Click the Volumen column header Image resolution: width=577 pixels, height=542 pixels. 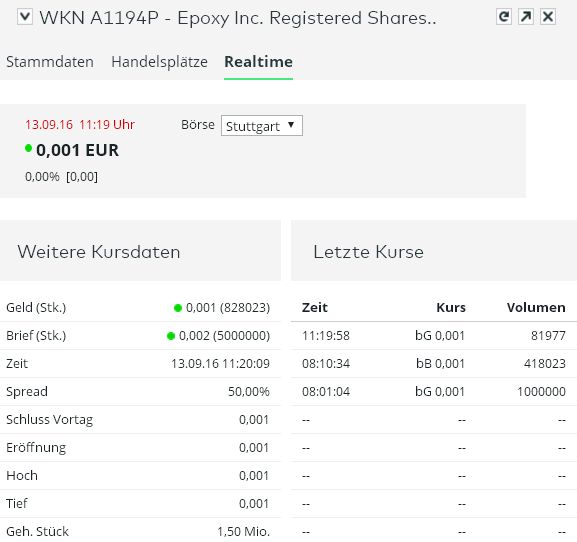click(x=536, y=308)
